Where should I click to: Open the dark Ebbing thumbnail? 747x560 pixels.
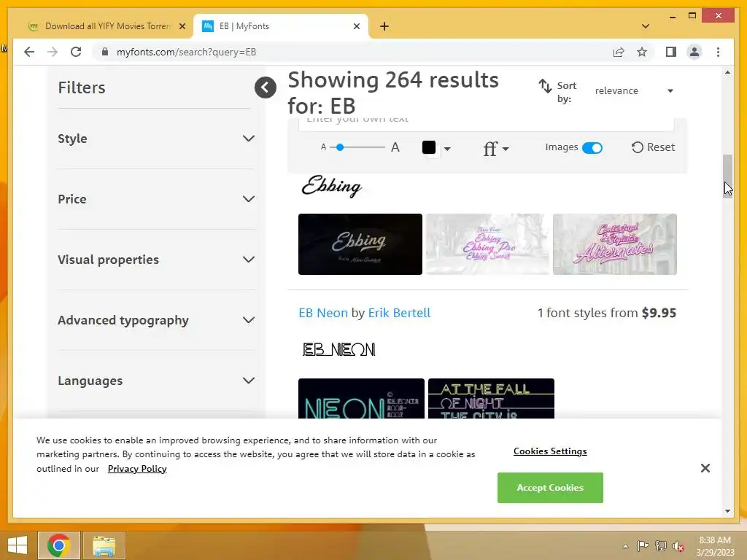pyautogui.click(x=360, y=244)
